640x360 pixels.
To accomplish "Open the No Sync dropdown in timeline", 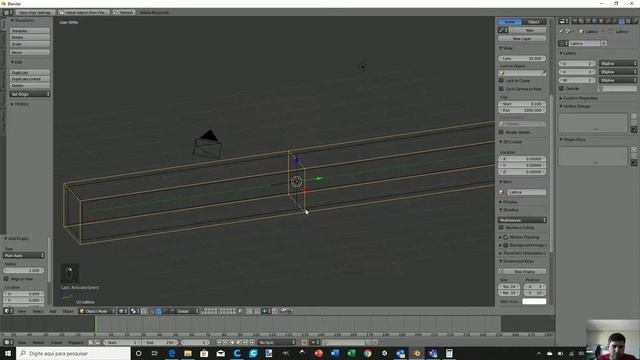I will (x=277, y=342).
